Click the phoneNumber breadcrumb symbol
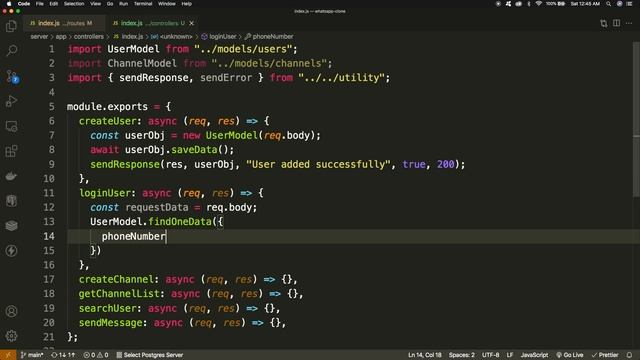The width and height of the screenshot is (640, 360). point(269,37)
